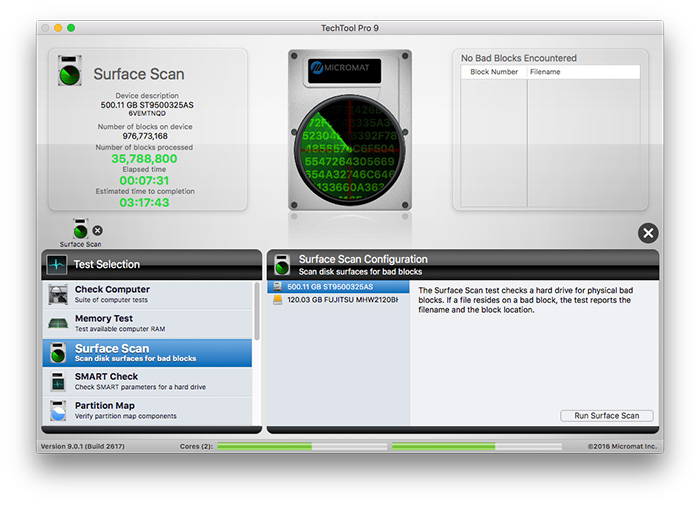
Task: Click Version 9.0.1 (Build 2617) status text
Action: pos(83,446)
